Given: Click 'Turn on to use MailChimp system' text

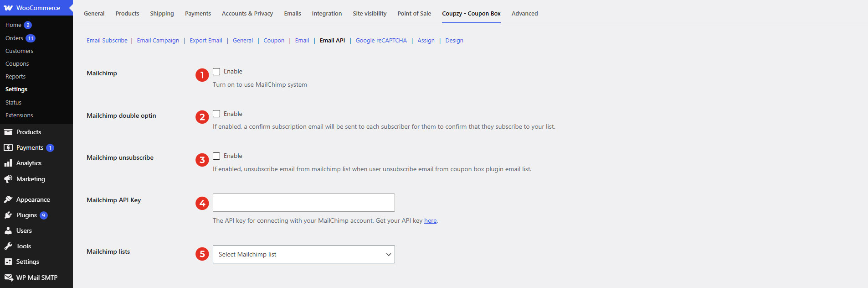Looking at the screenshot, I should 260,84.
